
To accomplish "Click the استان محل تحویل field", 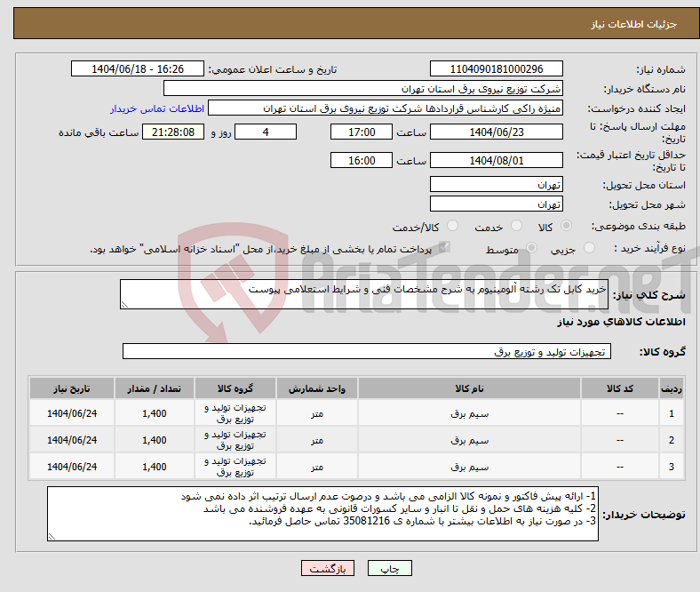I will (x=496, y=184).
